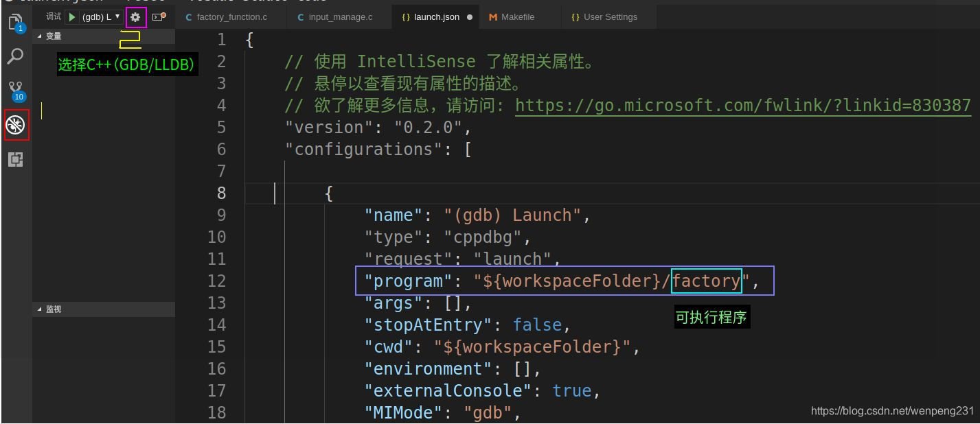Viewport: 980px width, 424px height.
Task: Click the "environment" key text
Action: (x=429, y=369)
